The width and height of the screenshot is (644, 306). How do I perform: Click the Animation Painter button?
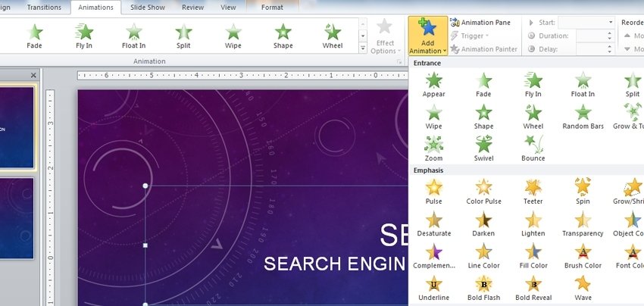click(485, 49)
